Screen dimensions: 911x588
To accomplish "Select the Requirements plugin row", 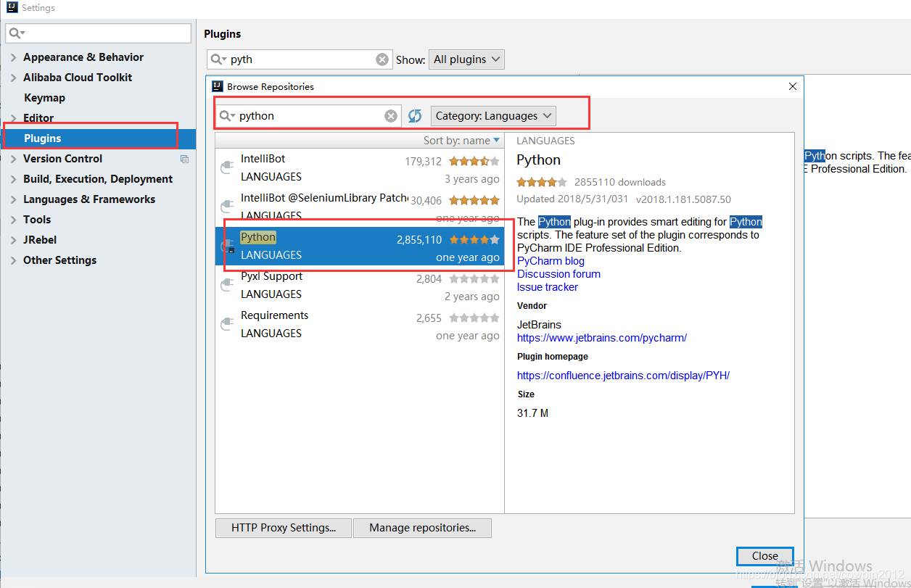I will point(360,325).
